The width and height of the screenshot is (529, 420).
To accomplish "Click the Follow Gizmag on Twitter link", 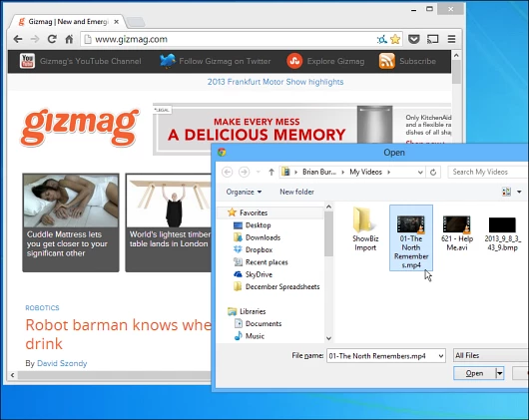I will (x=225, y=61).
